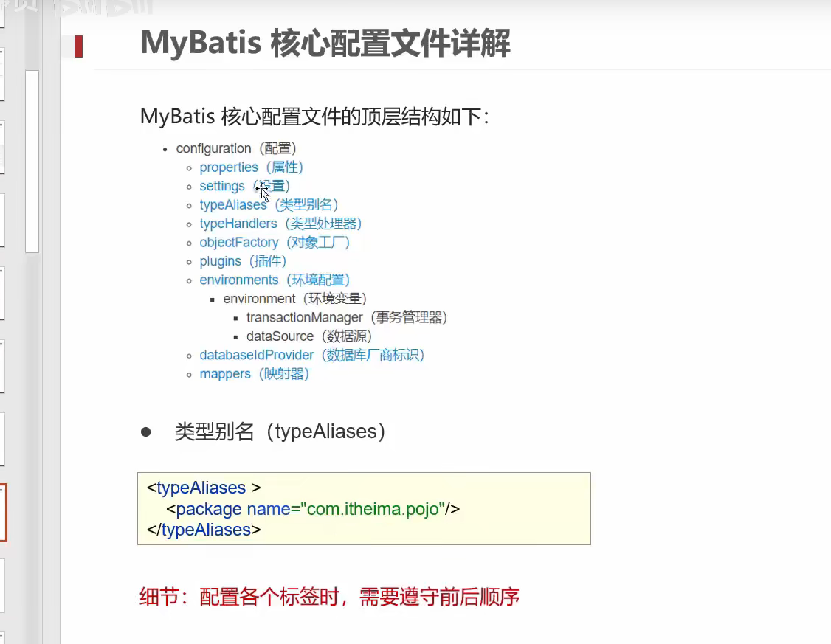Click the slide title MyBatis 核心配置文件详解
Viewport: 831px width, 644px height.
(x=325, y=43)
